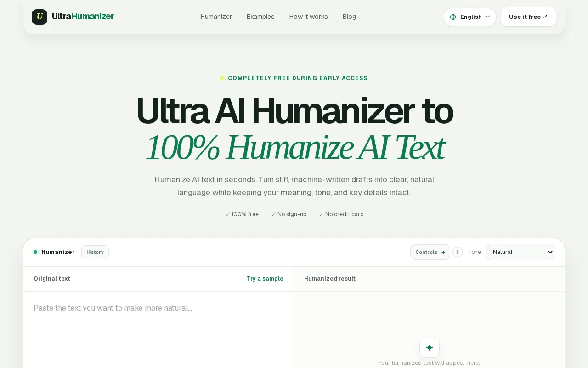The height and width of the screenshot is (368, 588).
Task: Click the sparkle icon in result pane
Action: tap(430, 348)
